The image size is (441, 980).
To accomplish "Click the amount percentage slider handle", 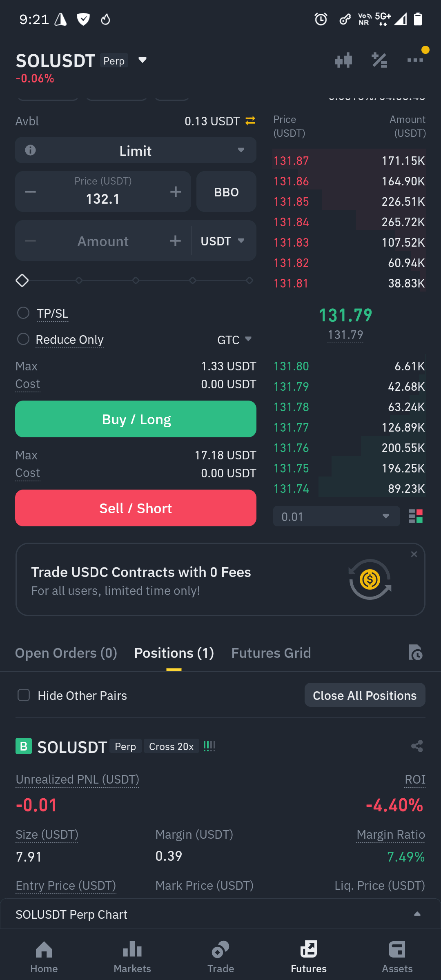I will (x=22, y=281).
